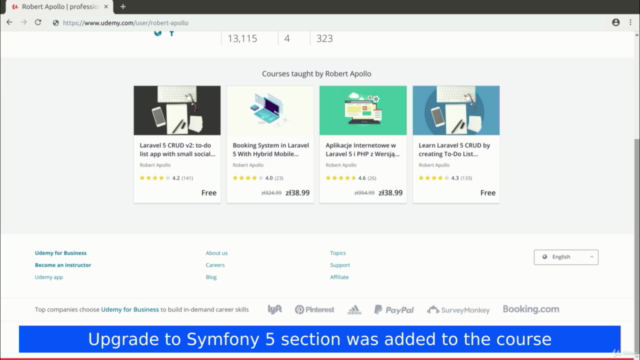This screenshot has width=640, height=360.
Task: Click Free price on Learn Laravel 5 CRUD
Action: point(488,193)
